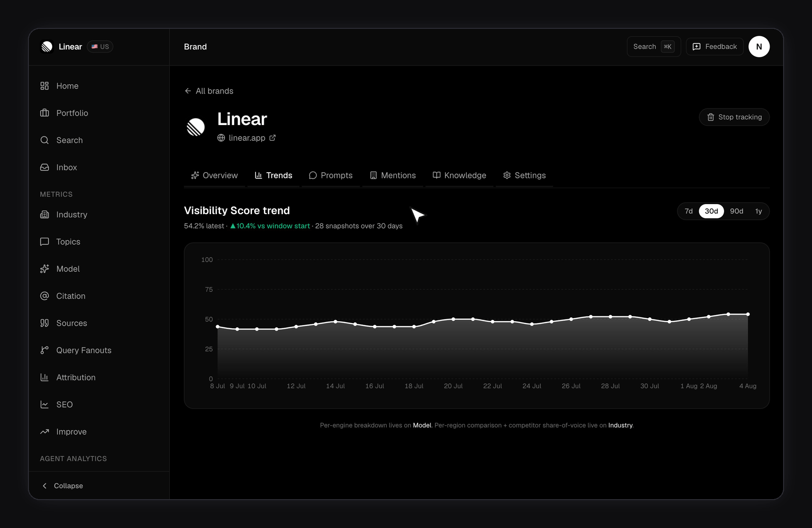Follow the Industry link in footnote
Screen dimensions: 812x528
pyautogui.click(x=620, y=425)
